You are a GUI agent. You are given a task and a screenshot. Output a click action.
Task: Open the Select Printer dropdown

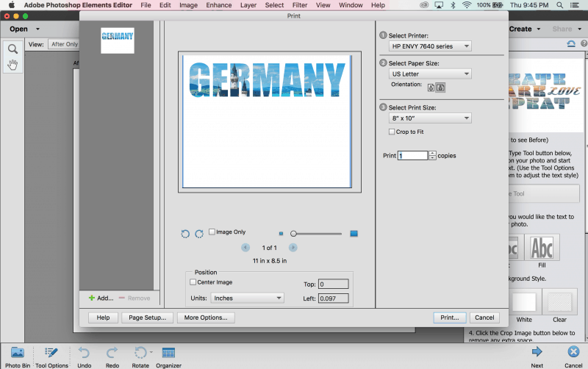[x=430, y=46]
